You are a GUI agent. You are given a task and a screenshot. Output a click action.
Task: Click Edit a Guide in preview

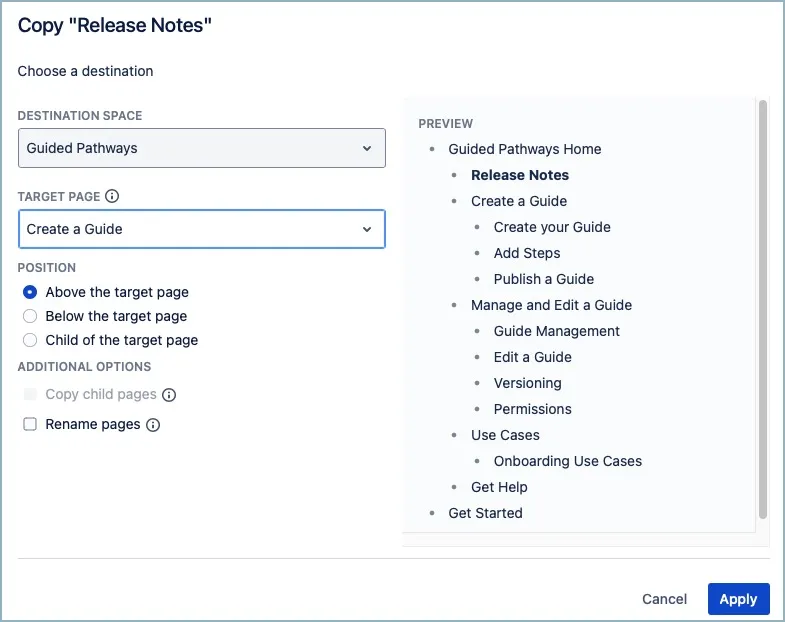(532, 358)
